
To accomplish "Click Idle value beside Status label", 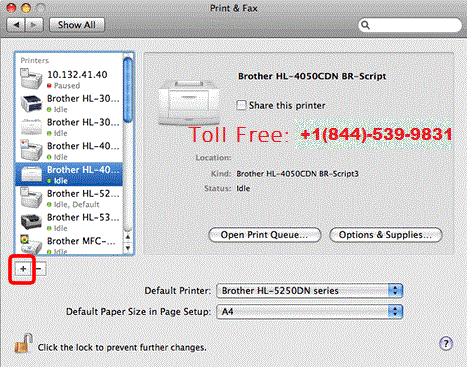I will 243,188.
